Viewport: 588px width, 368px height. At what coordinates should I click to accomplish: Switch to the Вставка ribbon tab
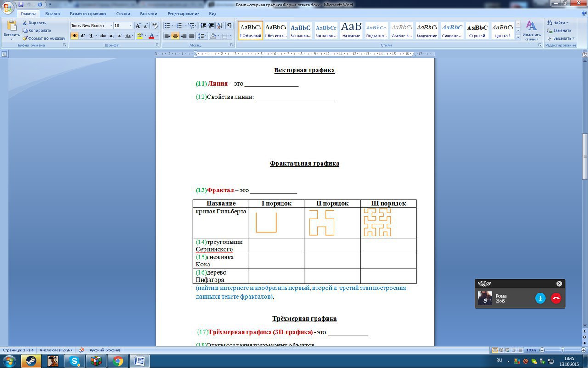pyautogui.click(x=52, y=14)
